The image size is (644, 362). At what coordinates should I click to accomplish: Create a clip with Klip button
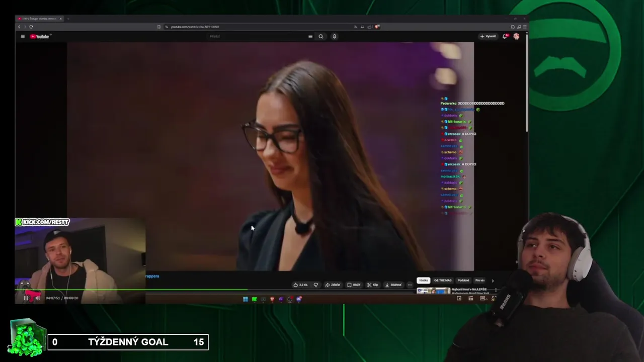[372, 285]
